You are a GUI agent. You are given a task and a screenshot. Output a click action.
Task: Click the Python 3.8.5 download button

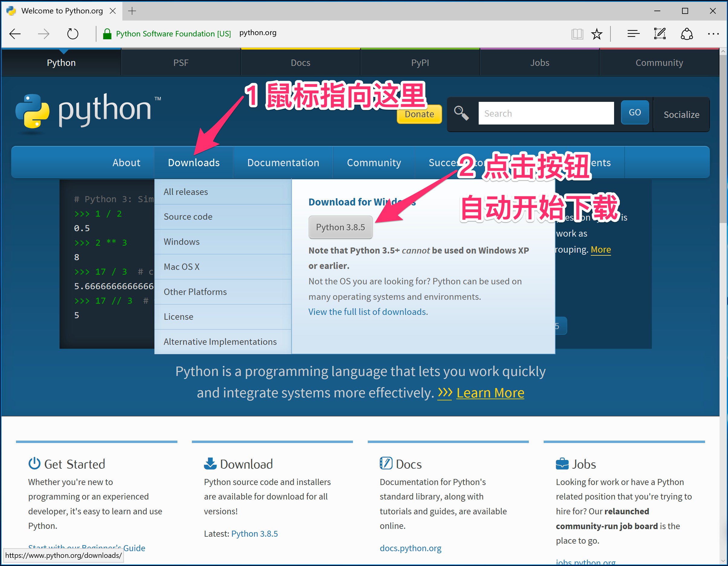(x=340, y=227)
